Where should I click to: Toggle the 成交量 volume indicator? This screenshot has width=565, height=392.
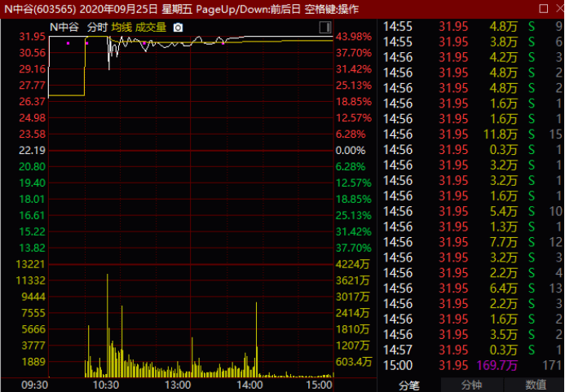click(151, 27)
